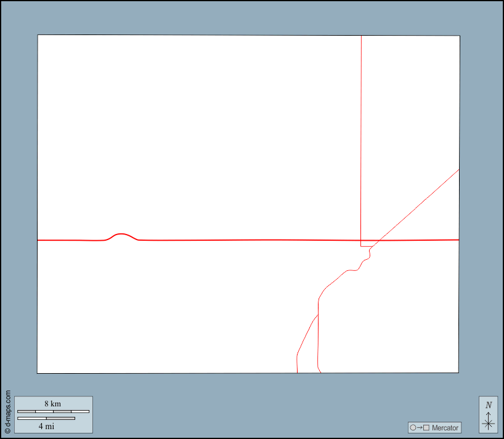Click the Mercator projection label
The height and width of the screenshot is (439, 504).
[445, 427]
